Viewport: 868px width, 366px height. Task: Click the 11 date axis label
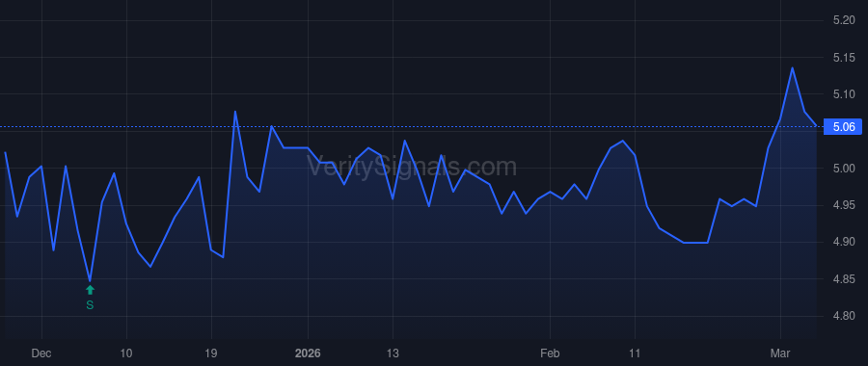click(x=635, y=353)
